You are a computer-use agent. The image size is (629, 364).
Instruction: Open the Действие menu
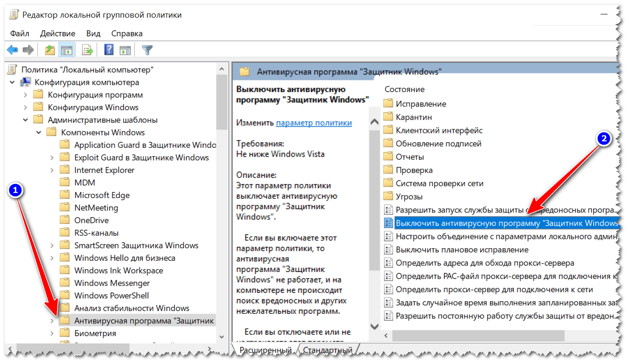pos(58,33)
